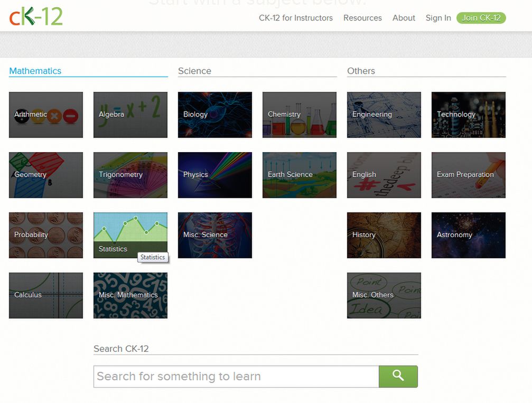Viewport: 532px width, 403px height.
Task: Open the Algebra subject tile
Action: 130,115
